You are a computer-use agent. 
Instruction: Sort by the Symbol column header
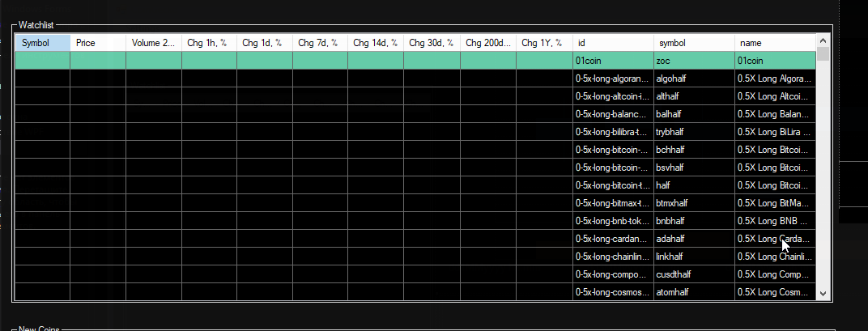[43, 43]
